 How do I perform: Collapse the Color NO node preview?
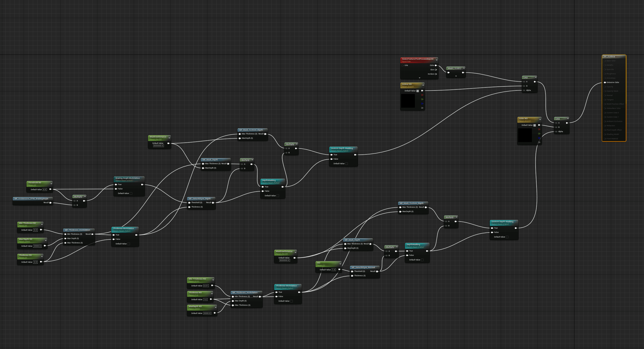(x=540, y=119)
